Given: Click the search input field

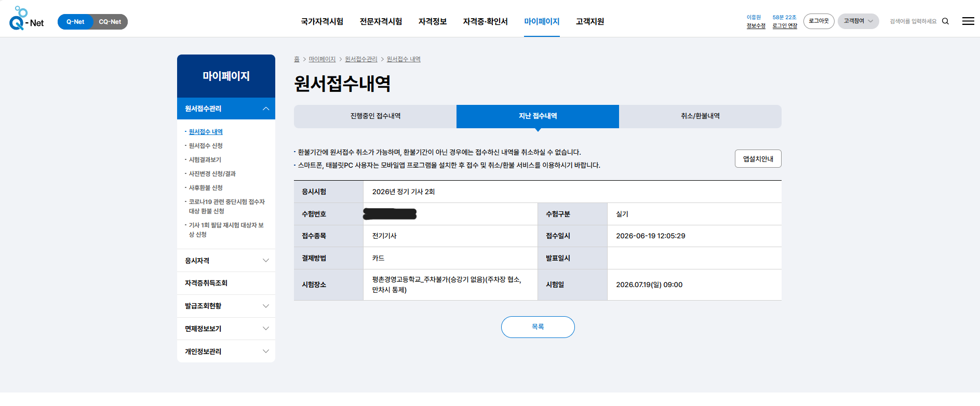Looking at the screenshot, I should 913,21.
